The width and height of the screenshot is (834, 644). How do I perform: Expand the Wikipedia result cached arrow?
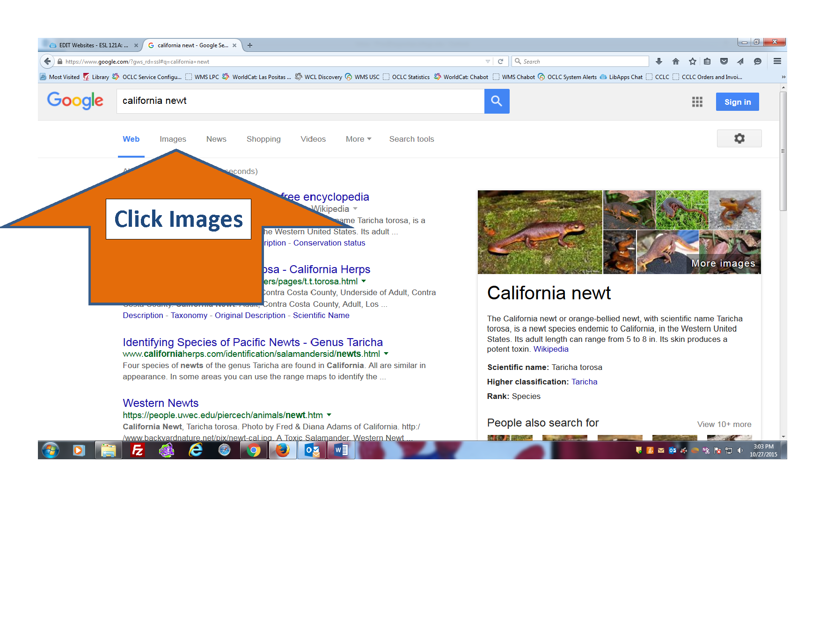355,209
